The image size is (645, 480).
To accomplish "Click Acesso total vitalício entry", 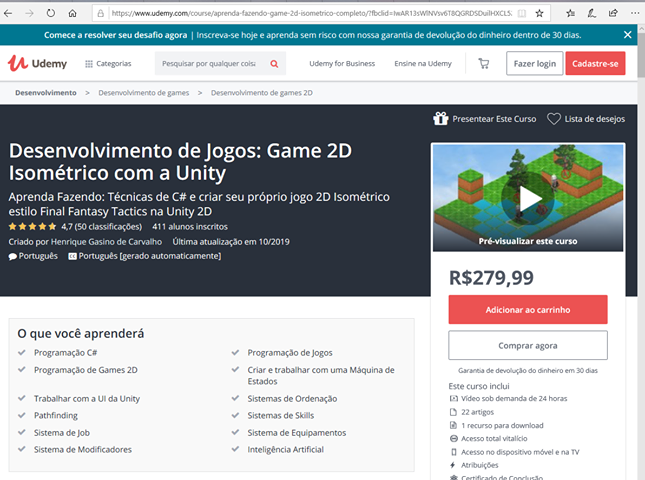I will click(494, 438).
